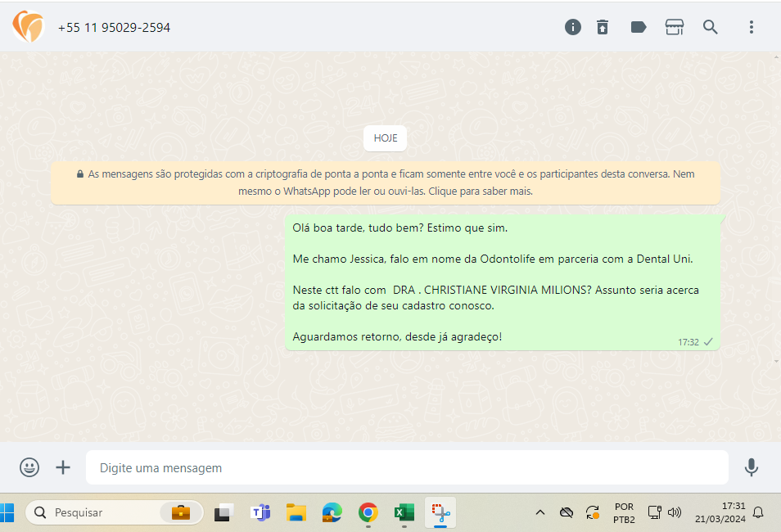Click the HOJE date badge
781x532 pixels.
[385, 138]
